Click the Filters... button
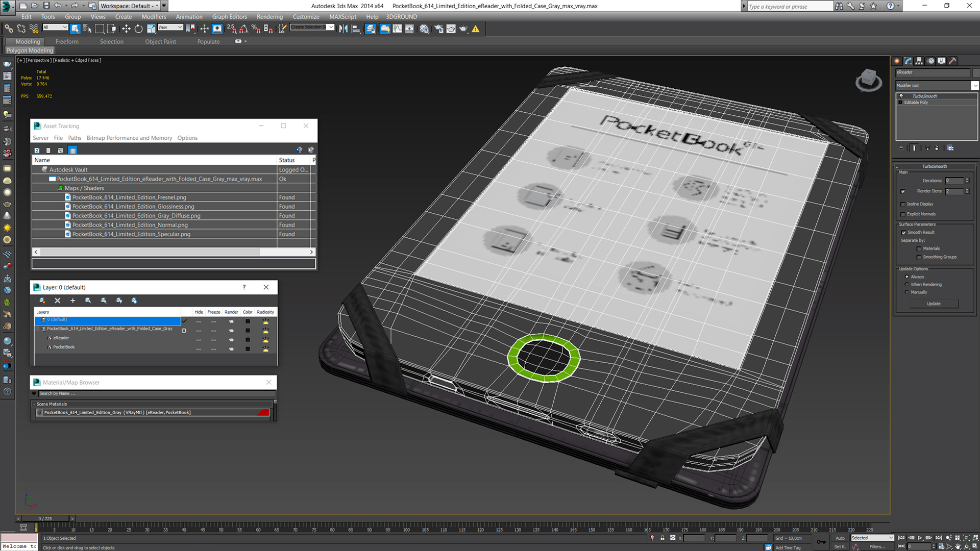Screen dimensions: 980x551 click(x=877, y=546)
